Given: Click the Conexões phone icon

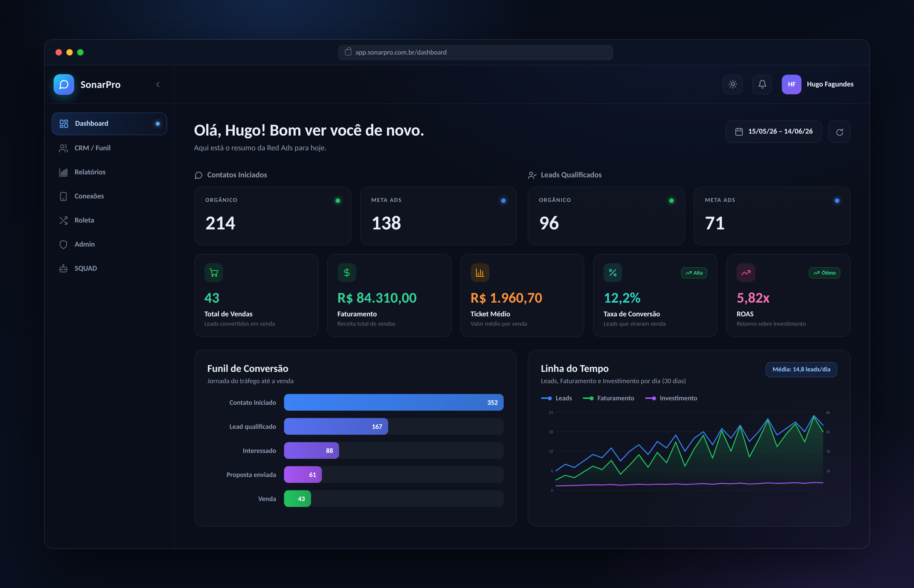Looking at the screenshot, I should pos(63,196).
